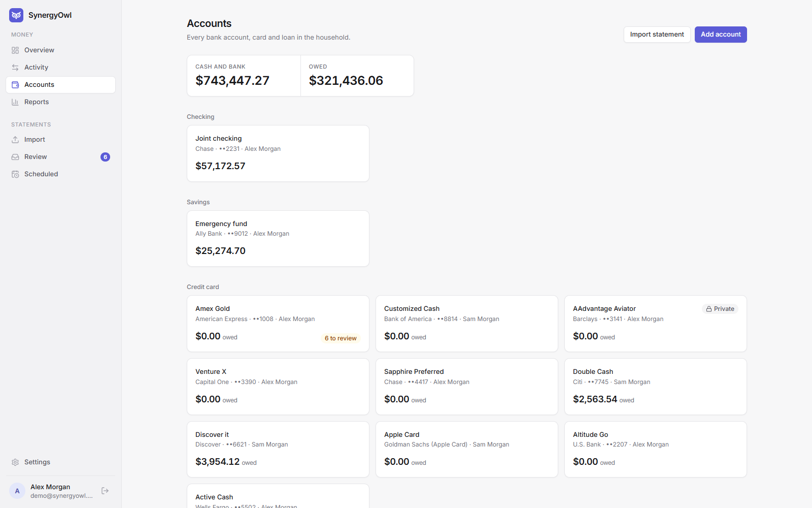Image resolution: width=812 pixels, height=508 pixels.
Task: Click the Credit card section heading
Action: 203,287
